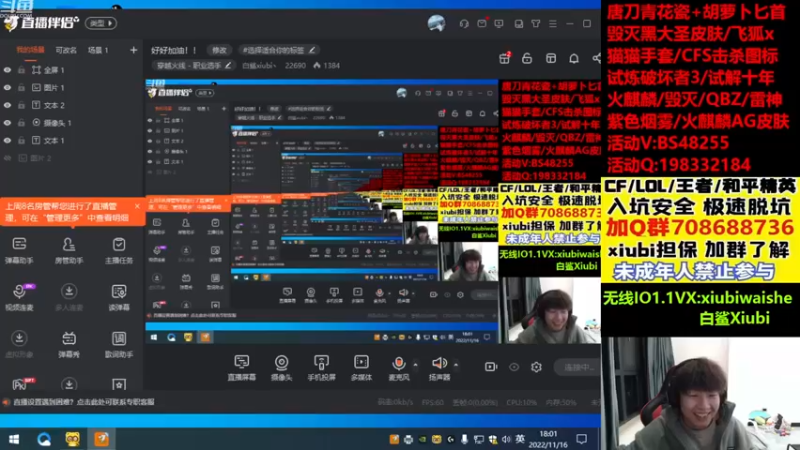Open the layout icon next to the bell
800x450 pixels.
coord(551,58)
